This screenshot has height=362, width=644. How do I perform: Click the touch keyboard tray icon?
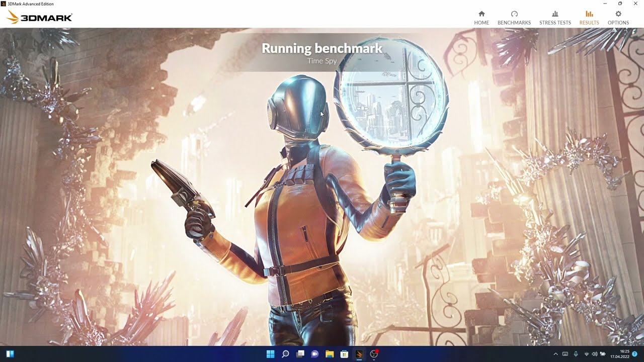[x=566, y=354]
